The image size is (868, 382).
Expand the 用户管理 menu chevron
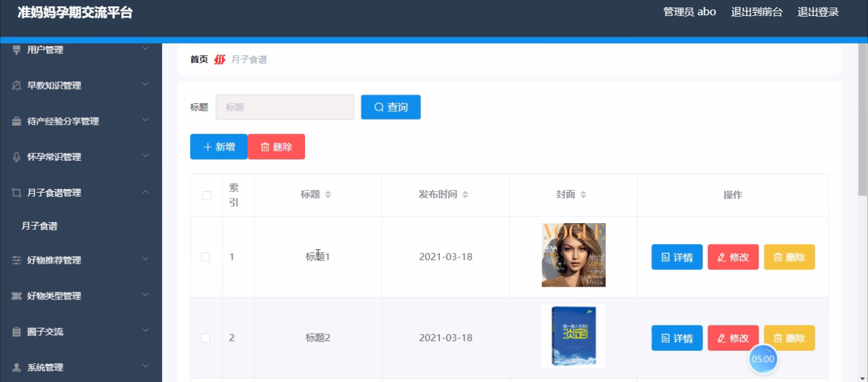[146, 49]
